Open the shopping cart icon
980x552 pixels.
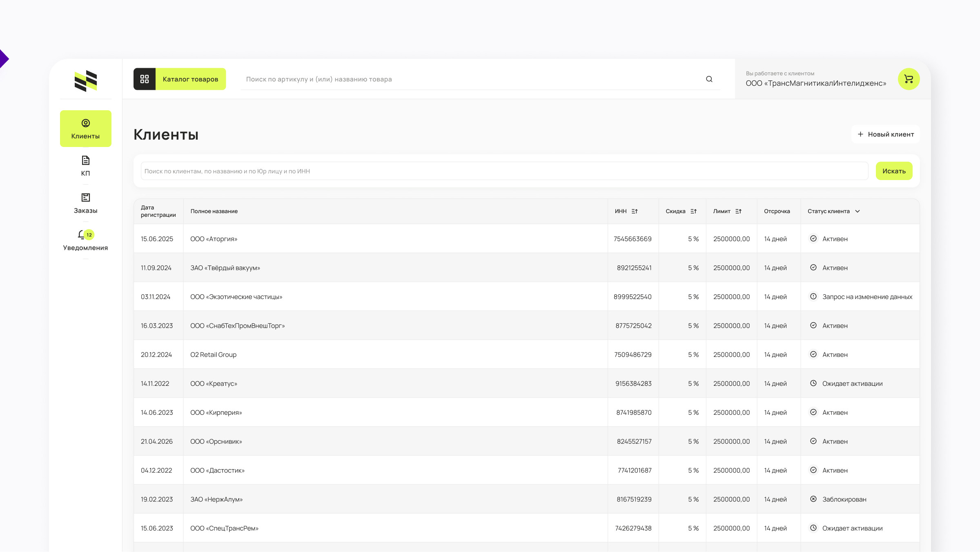(909, 79)
